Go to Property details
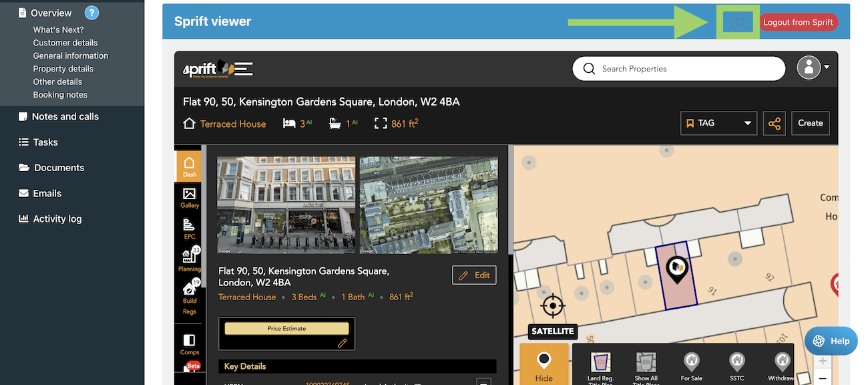This screenshot has width=868, height=385. coord(63,69)
